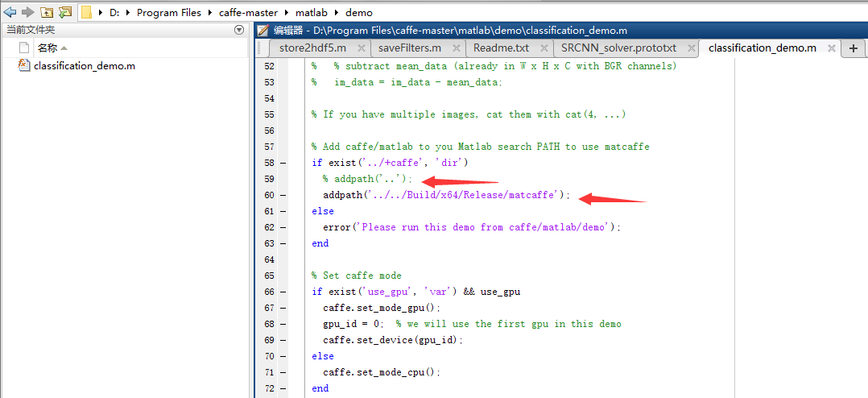Close the Readme.txt tab
Screen dimensions: 868x398
544,48
